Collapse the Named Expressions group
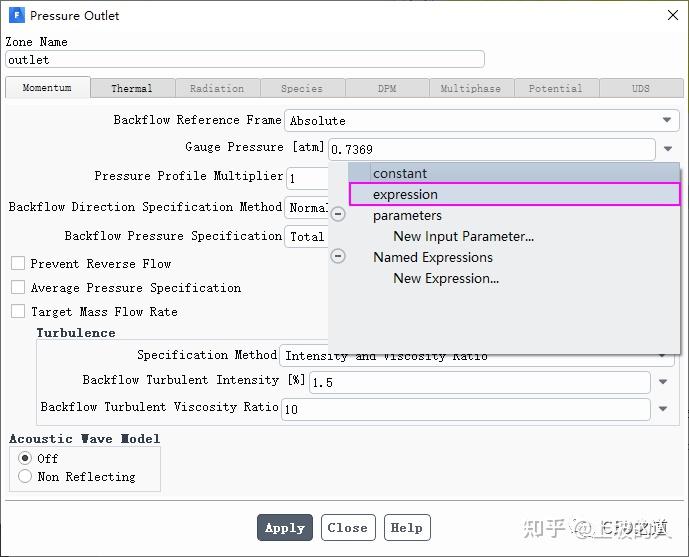689x557 pixels. click(338, 257)
